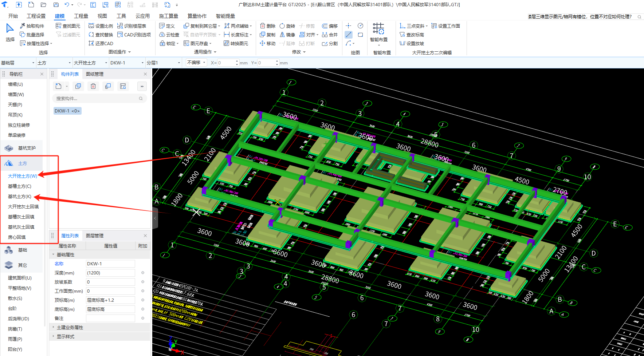This screenshot has width=644, height=356.
Task: Delete component via trash icon in 构件列表
Action: (x=93, y=86)
